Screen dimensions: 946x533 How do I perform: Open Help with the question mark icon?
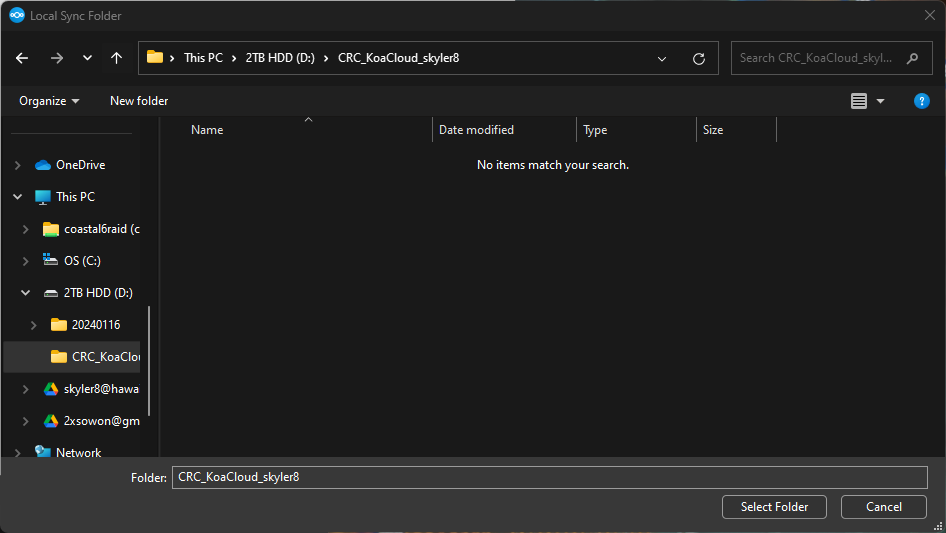click(x=921, y=101)
